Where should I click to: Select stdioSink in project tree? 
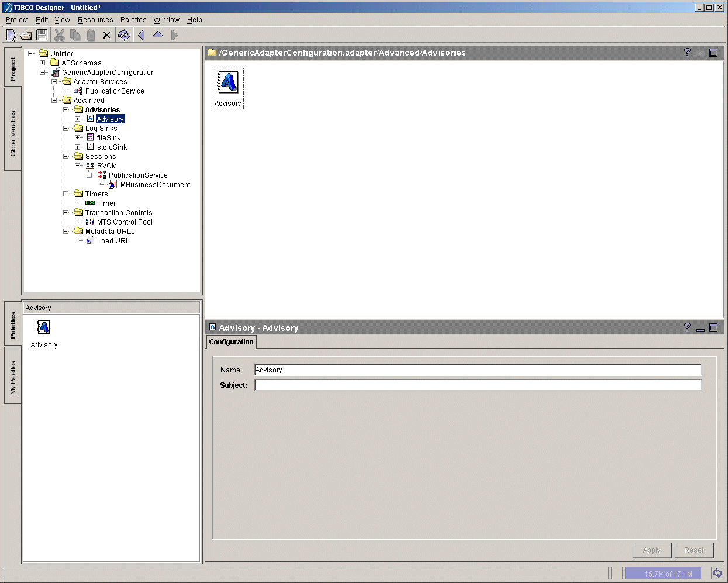112,147
